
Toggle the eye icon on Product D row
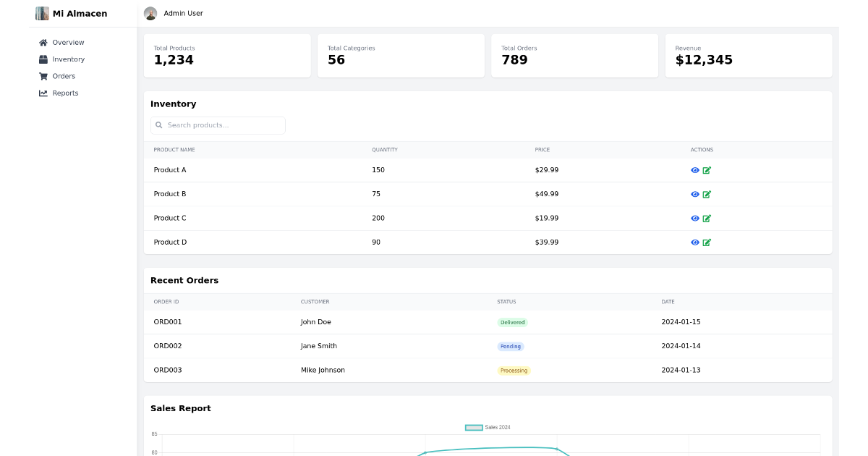pyautogui.click(x=694, y=242)
